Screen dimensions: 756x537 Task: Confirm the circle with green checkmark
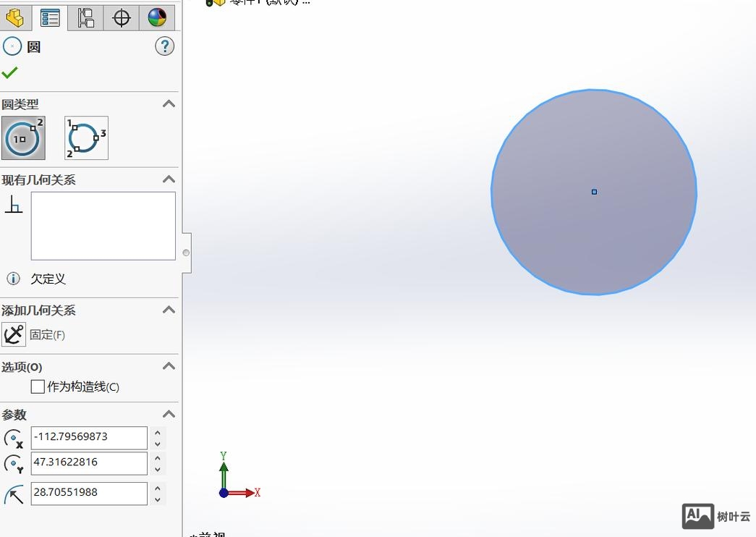click(10, 72)
